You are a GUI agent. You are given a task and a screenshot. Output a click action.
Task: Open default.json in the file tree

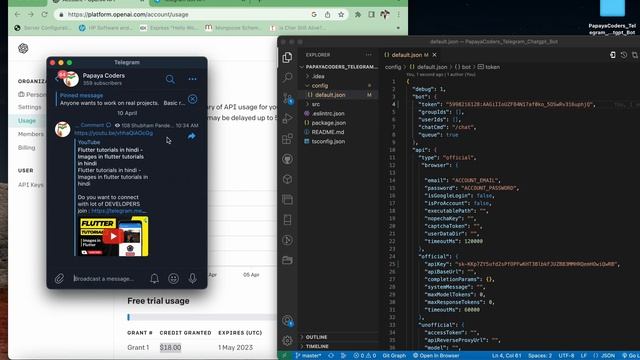click(330, 95)
